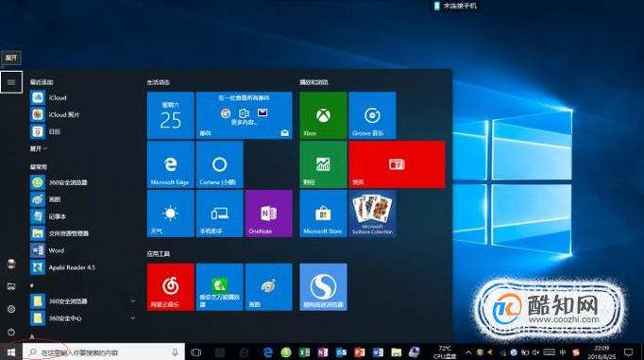
Task: Open the calendar tile showing 星期六 25
Action: point(171,115)
